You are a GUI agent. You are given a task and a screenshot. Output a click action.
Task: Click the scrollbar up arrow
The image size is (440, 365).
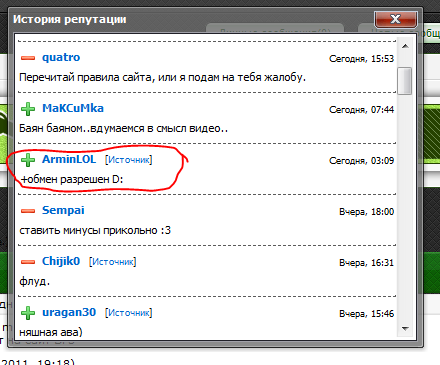point(405,46)
